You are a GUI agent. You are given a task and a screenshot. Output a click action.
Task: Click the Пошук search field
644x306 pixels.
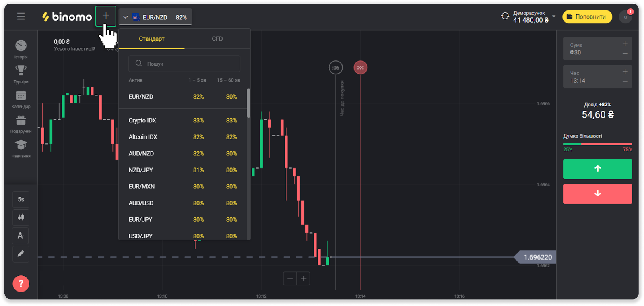click(x=184, y=64)
